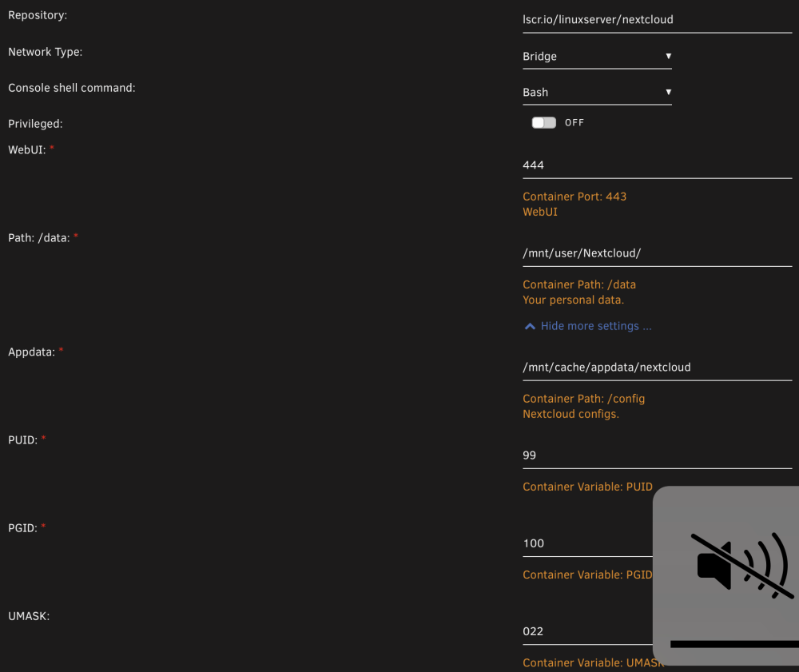Click the PUID field showing 99
The image size is (799, 672).
click(x=657, y=456)
